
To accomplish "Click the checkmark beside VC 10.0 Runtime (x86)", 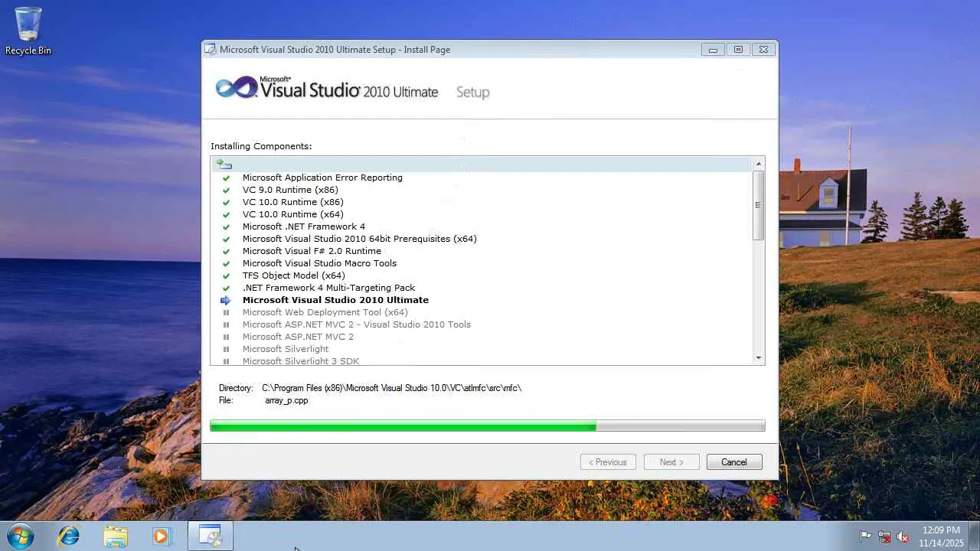I will point(226,202).
